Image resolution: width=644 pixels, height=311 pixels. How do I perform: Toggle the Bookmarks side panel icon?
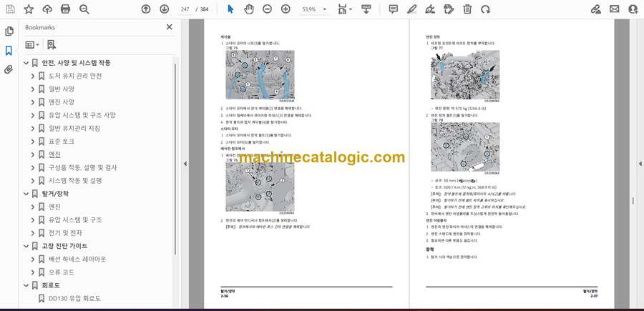click(x=9, y=51)
